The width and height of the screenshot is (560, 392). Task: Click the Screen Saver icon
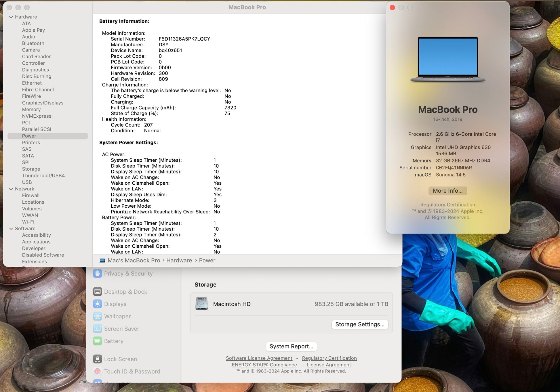pyautogui.click(x=98, y=329)
